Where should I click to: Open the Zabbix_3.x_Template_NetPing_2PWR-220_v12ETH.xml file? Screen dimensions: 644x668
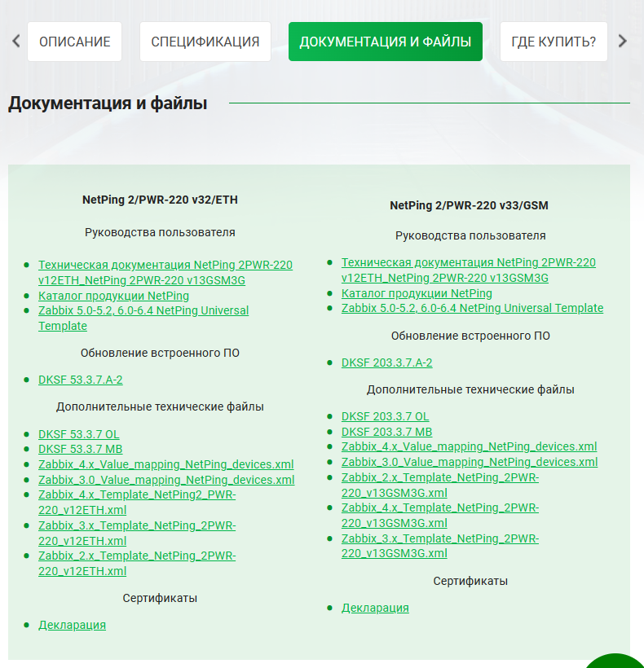(136, 533)
